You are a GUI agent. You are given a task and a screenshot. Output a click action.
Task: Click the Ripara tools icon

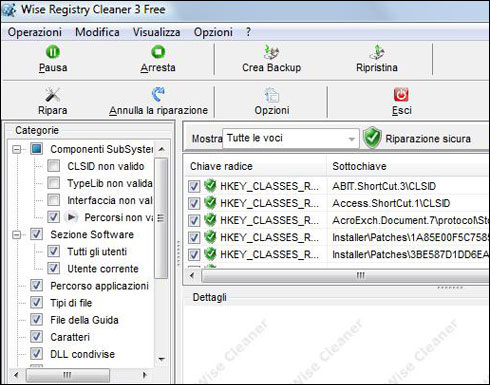coord(53,95)
